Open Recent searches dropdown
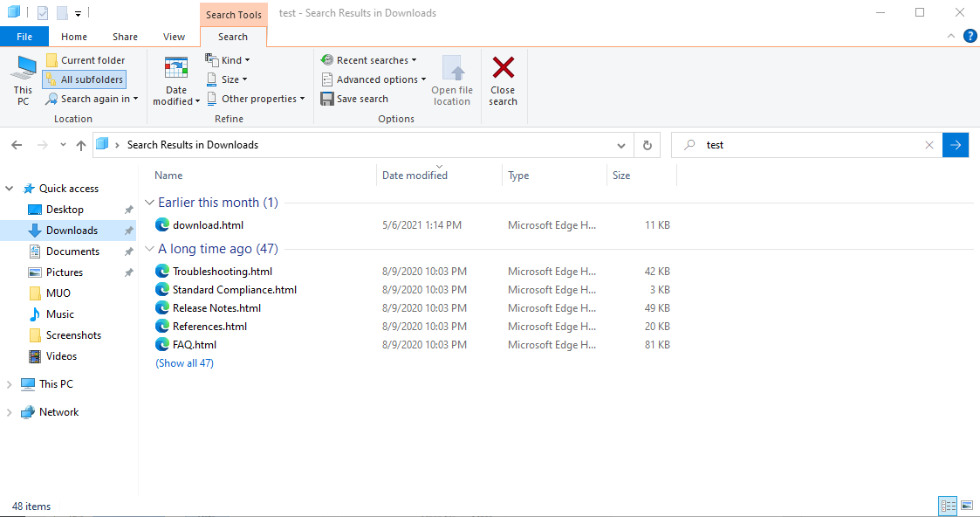 (369, 60)
